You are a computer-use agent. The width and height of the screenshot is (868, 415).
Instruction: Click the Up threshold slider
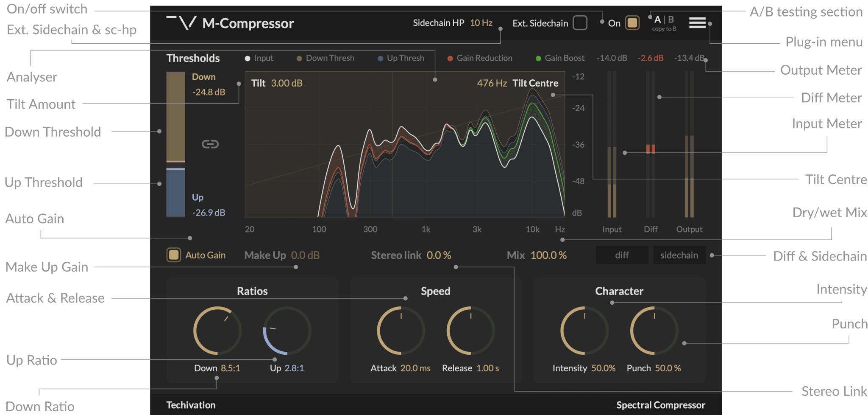(x=175, y=193)
